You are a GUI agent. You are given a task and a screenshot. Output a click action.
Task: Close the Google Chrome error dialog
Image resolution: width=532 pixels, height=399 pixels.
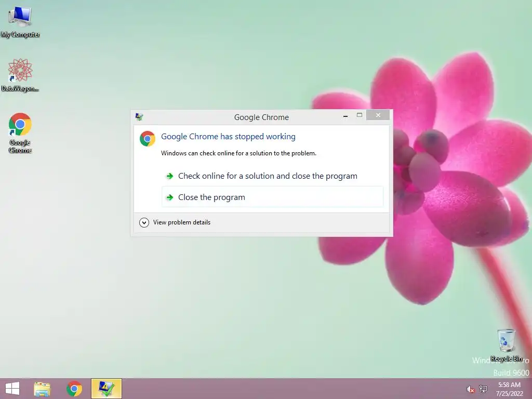coord(378,115)
